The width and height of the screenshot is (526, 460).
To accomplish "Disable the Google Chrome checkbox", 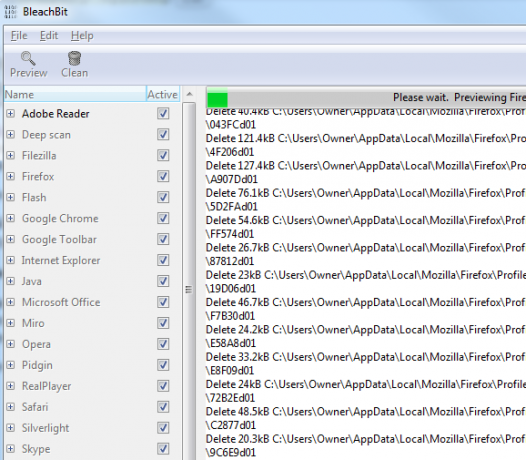I will (163, 218).
